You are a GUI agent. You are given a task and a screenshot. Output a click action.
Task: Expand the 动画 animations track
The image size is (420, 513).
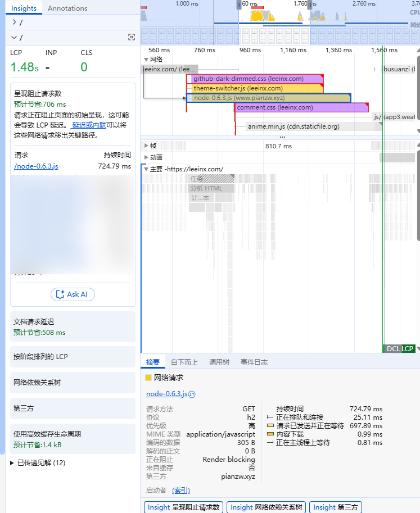tap(147, 157)
